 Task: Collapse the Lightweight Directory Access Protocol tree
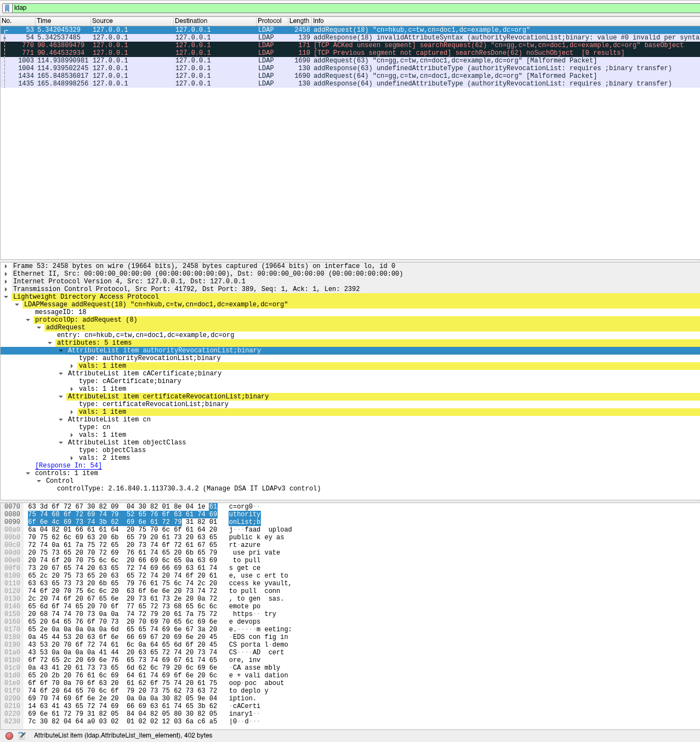pyautogui.click(x=6, y=297)
